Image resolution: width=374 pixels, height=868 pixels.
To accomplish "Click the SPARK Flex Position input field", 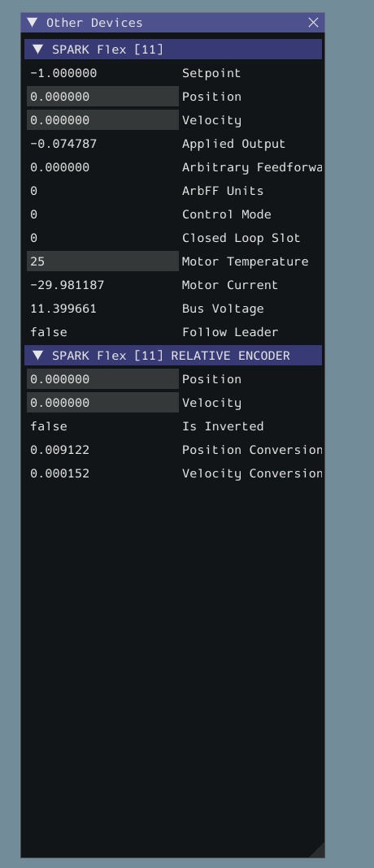I will [102, 97].
